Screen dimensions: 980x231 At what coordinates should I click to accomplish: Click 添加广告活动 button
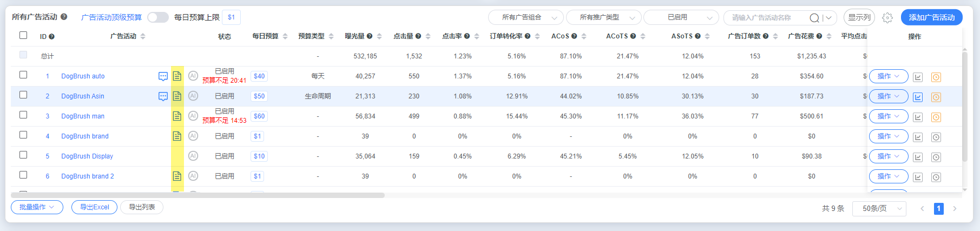[x=931, y=17]
